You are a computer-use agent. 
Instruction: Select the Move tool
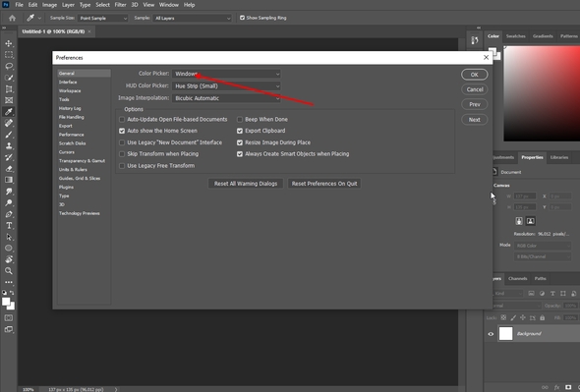click(9, 43)
